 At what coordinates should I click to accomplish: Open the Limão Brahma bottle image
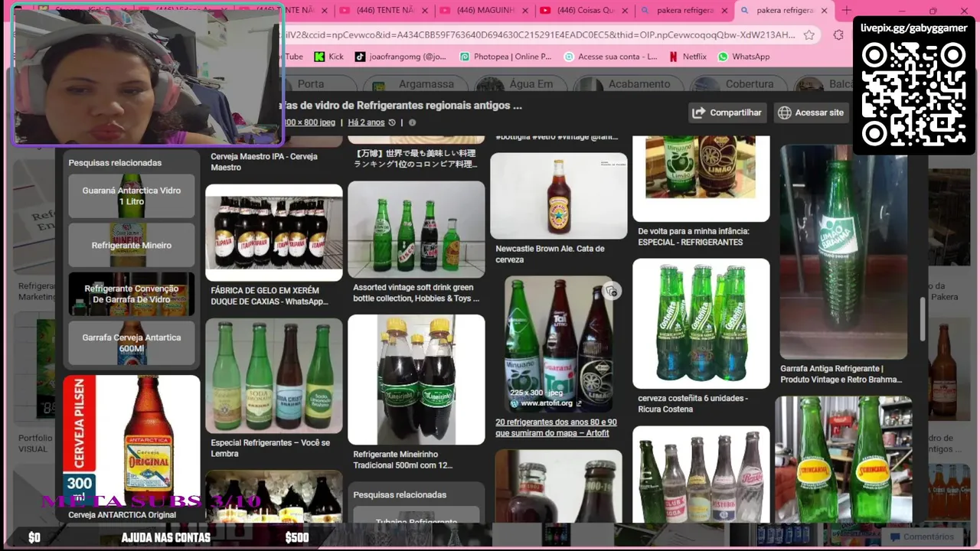844,252
